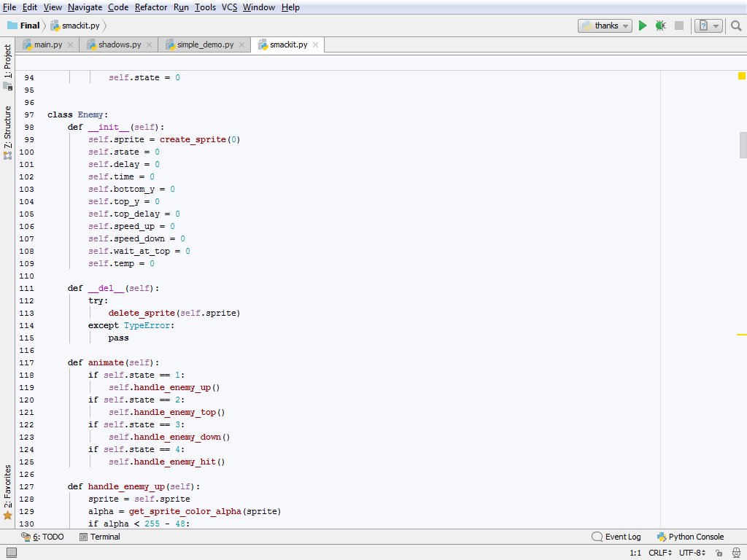Click the Final project folder icon

pos(12,26)
